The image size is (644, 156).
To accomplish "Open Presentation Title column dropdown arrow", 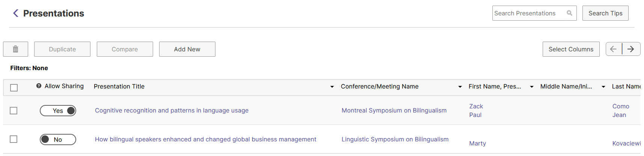I will click(x=332, y=87).
